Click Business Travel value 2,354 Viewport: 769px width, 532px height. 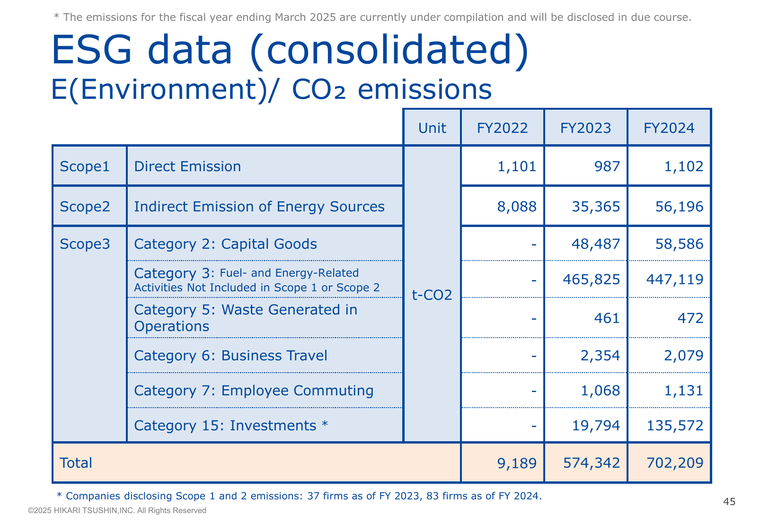point(600,356)
